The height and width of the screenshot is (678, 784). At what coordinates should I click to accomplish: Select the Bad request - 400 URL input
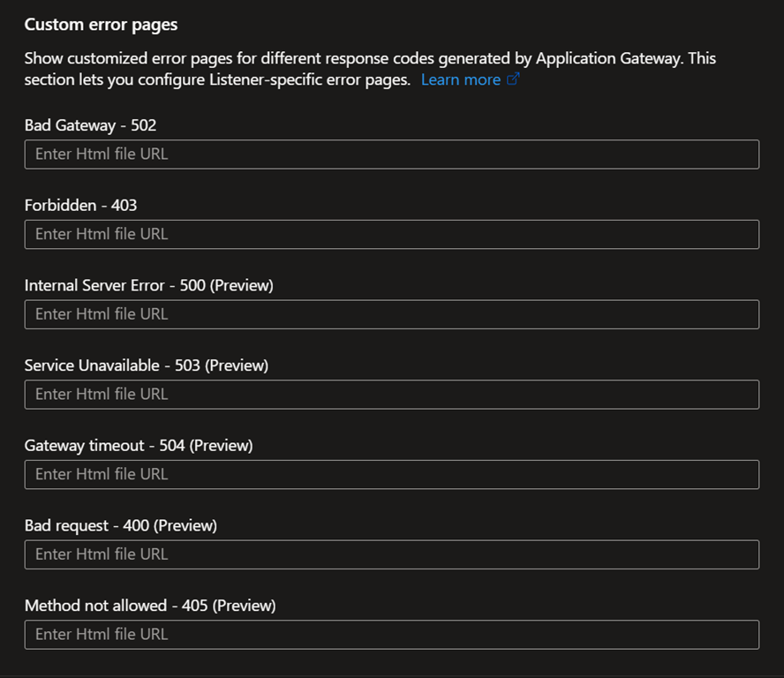point(391,554)
